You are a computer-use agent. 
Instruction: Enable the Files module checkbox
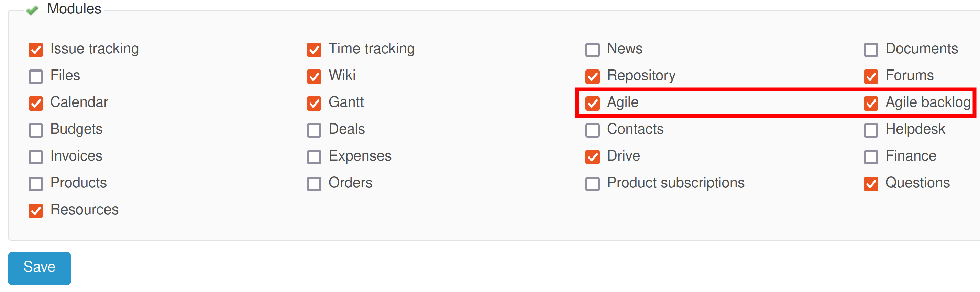[x=36, y=76]
